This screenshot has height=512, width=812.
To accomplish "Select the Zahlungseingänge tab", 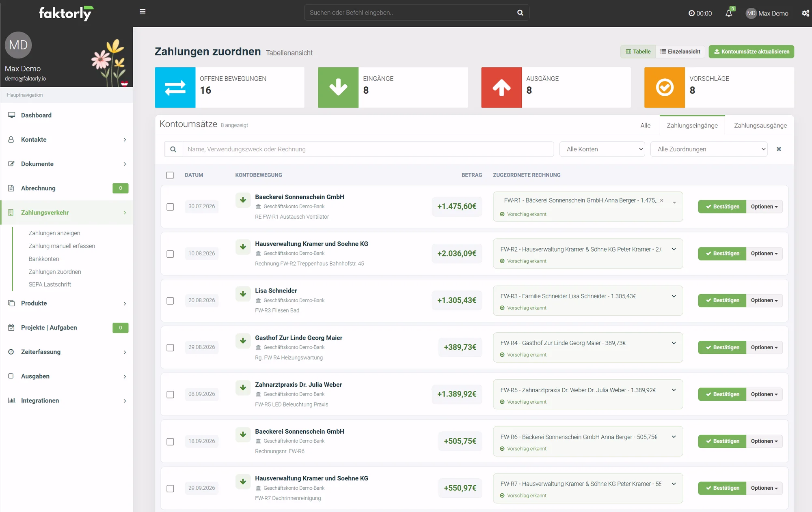I will (x=692, y=125).
